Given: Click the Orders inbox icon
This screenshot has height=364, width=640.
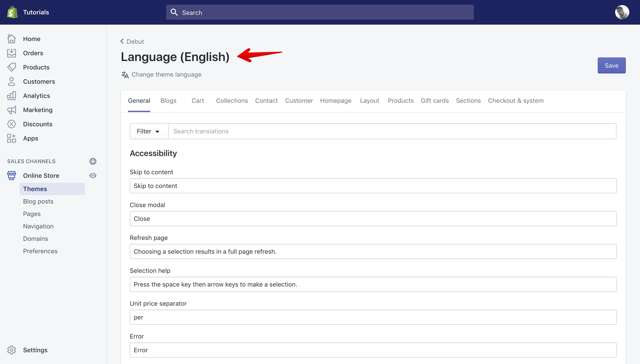Looking at the screenshot, I should click(x=12, y=53).
